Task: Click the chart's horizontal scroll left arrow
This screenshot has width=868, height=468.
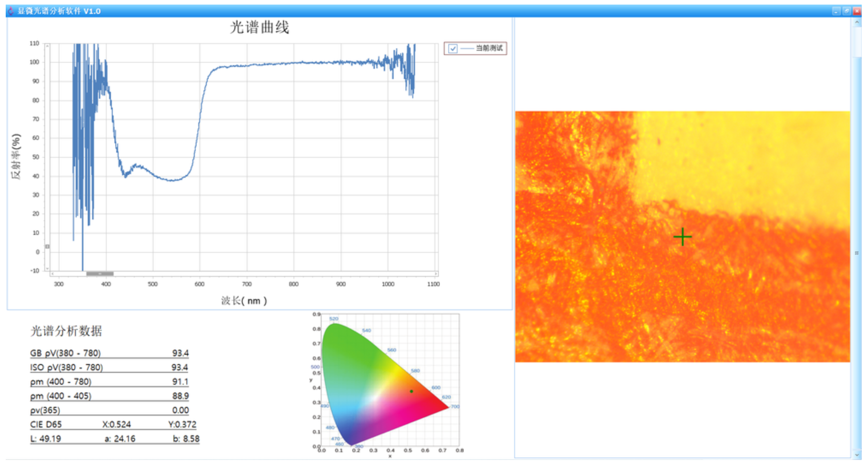Action: pyautogui.click(x=47, y=274)
